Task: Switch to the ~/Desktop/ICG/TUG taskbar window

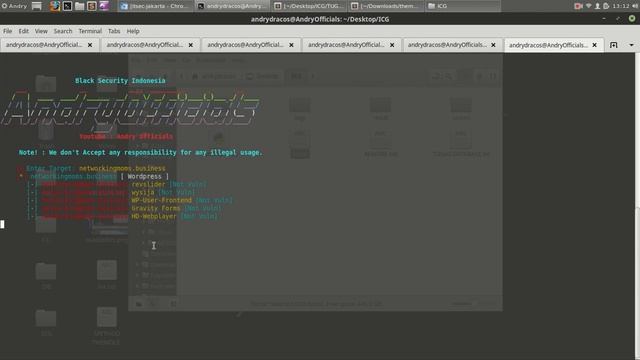Action: click(x=309, y=6)
